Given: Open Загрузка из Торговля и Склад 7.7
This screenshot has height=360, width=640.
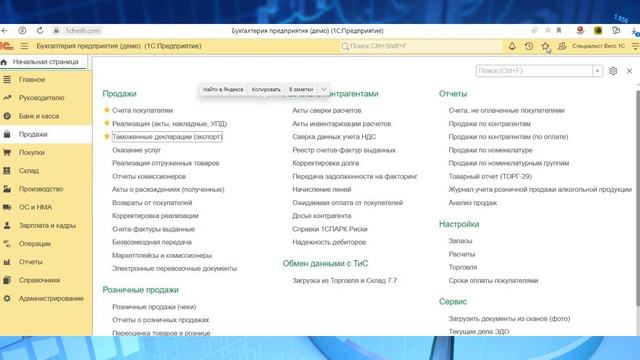Looking at the screenshot, I should pyautogui.click(x=344, y=281).
